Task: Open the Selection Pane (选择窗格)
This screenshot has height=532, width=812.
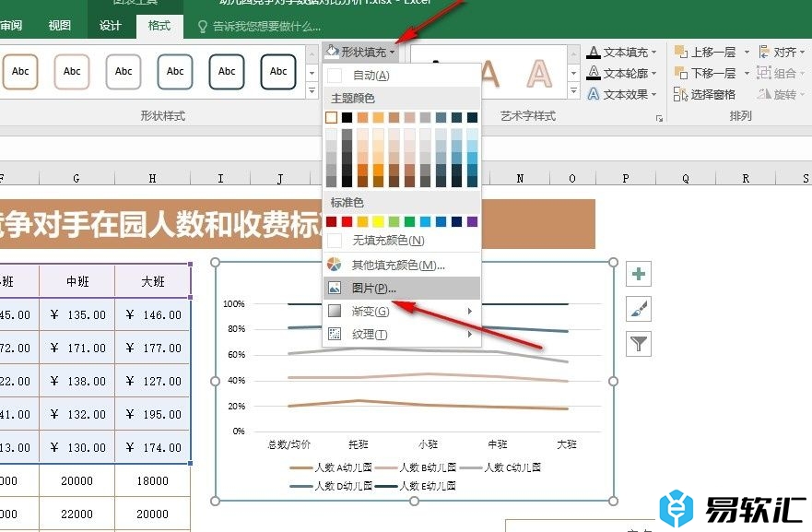Action: click(x=704, y=94)
